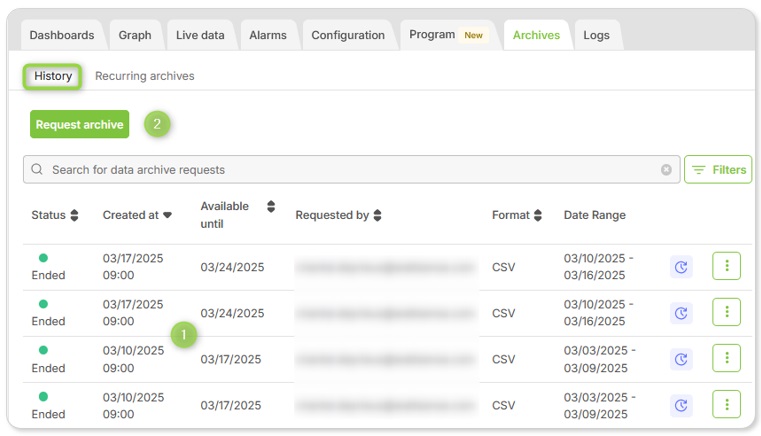Screen dimensions: 761x436
Task: Switch to the Logs tab
Action: point(596,35)
